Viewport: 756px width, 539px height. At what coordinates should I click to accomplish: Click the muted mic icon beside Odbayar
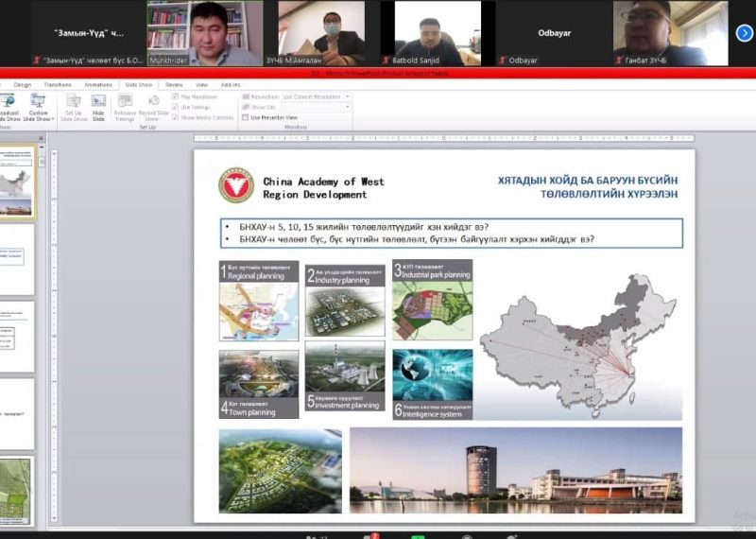[x=502, y=61]
